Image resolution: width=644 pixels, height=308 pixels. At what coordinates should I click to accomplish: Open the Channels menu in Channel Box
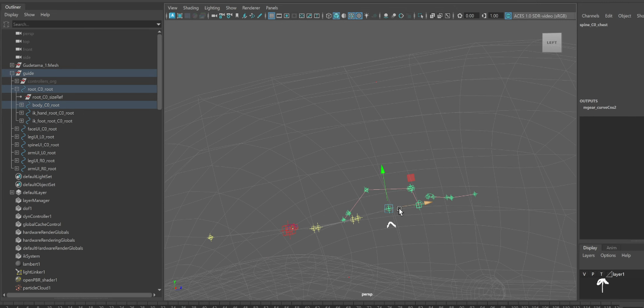click(x=591, y=16)
